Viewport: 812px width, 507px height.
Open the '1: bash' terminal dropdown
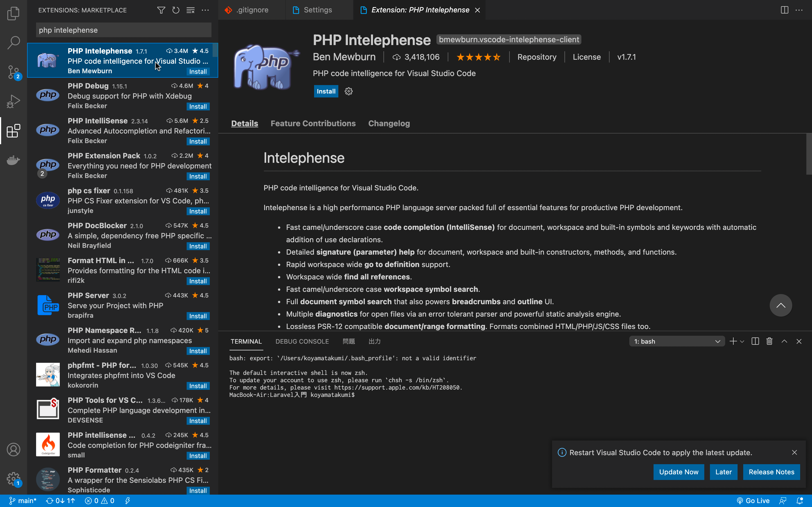[x=676, y=341]
